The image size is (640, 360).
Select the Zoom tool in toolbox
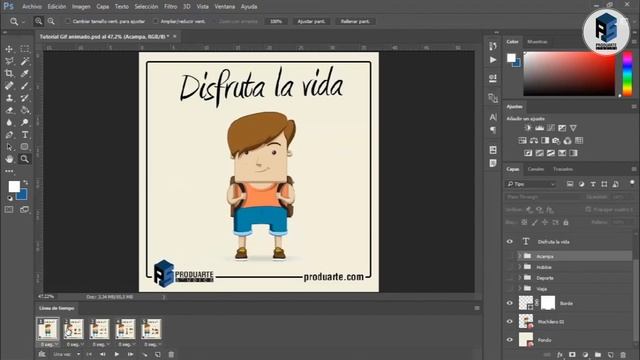coord(25,159)
